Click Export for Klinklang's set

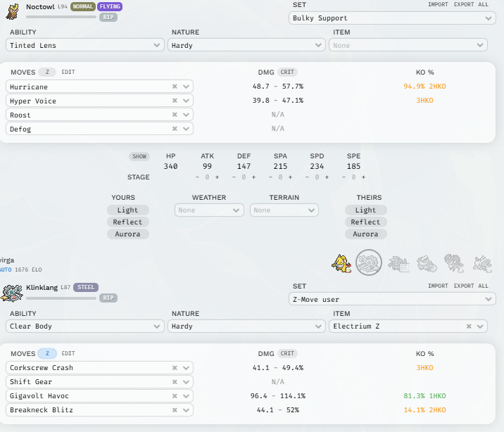[x=463, y=286]
